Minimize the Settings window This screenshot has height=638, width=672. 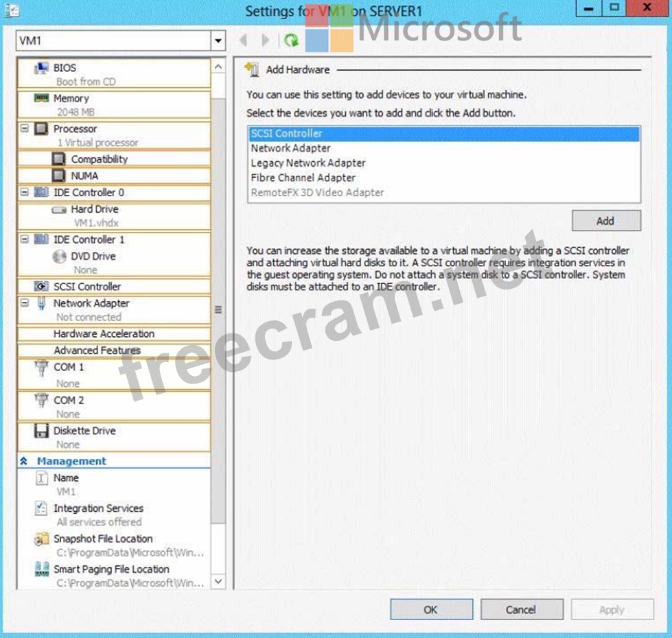[x=589, y=8]
